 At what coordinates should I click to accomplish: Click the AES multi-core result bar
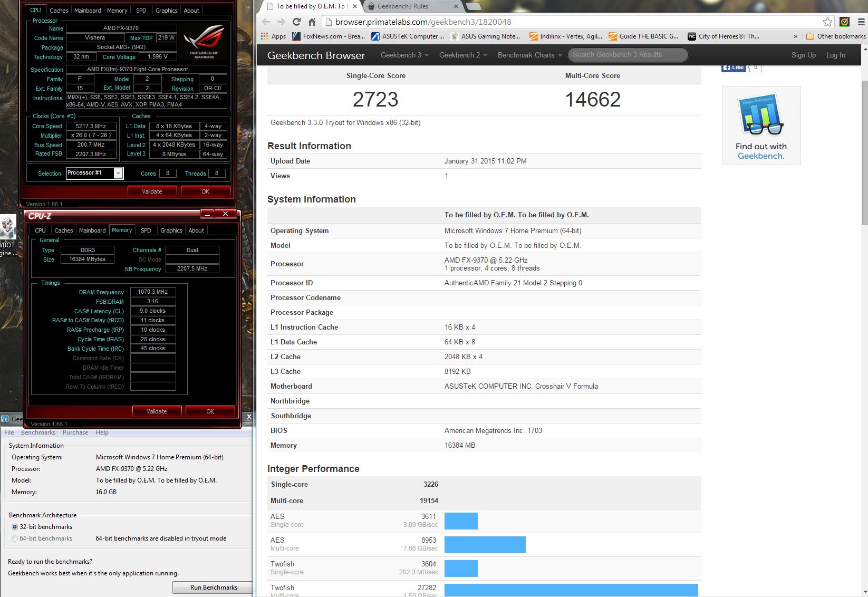[485, 545]
